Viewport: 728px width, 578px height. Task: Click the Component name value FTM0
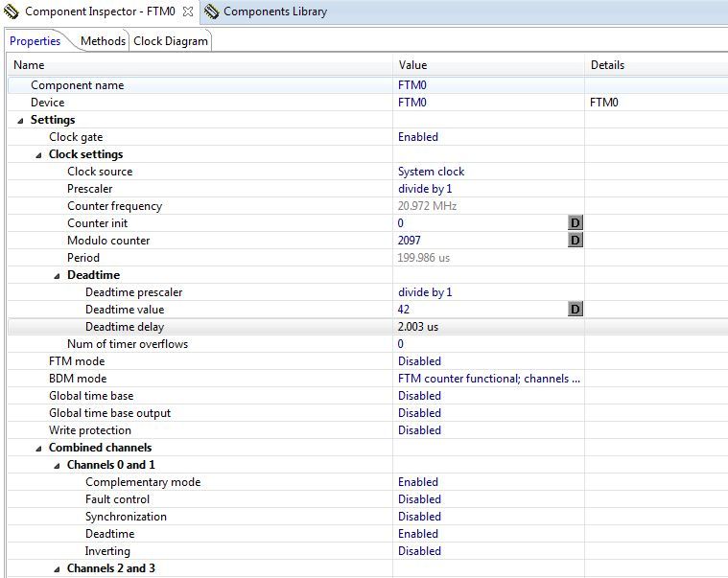(412, 85)
